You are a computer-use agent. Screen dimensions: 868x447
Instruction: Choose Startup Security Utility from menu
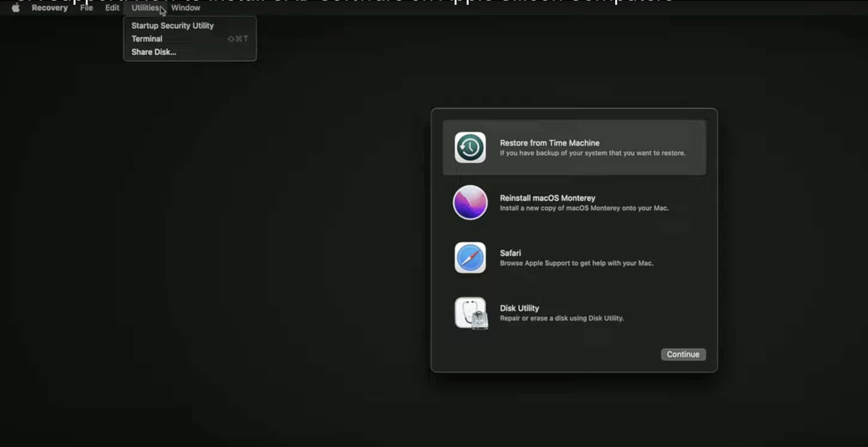point(172,26)
